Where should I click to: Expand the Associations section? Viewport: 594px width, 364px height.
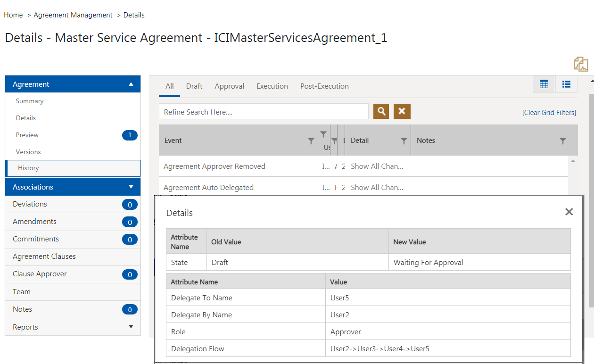[131, 187]
